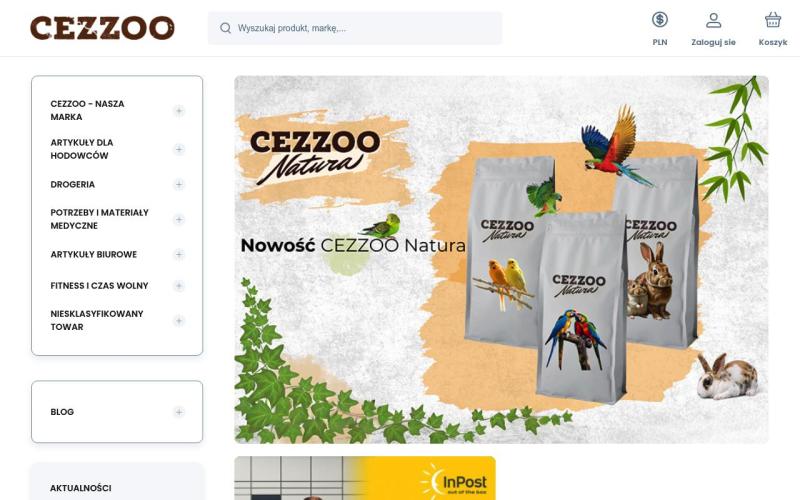
Task: Click the search magnifier icon
Action: (x=226, y=28)
